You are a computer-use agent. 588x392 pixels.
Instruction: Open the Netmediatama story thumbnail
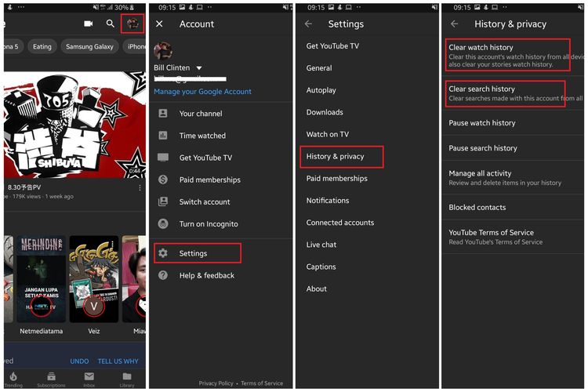(x=42, y=279)
